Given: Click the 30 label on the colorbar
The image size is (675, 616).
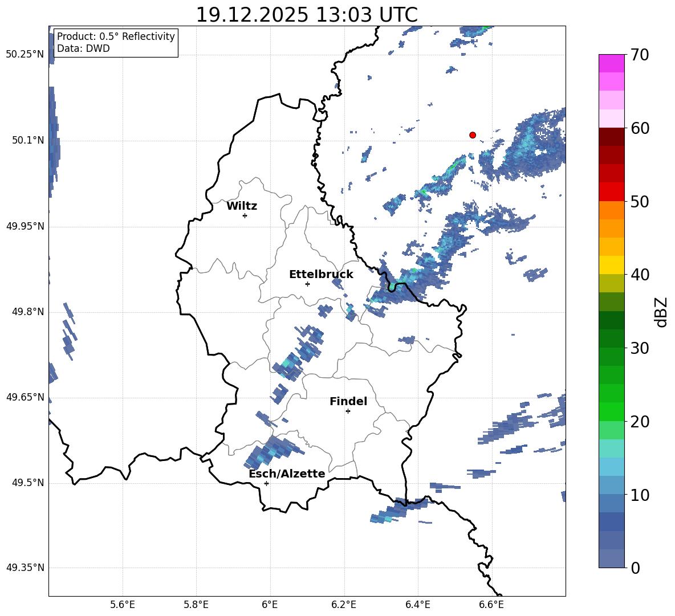Looking at the screenshot, I should 640,348.
